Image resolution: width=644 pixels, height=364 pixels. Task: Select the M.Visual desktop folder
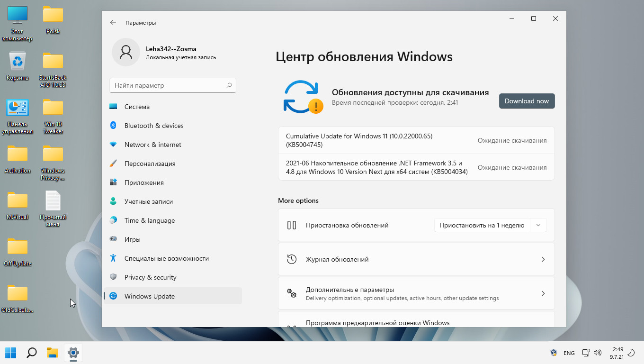18,206
